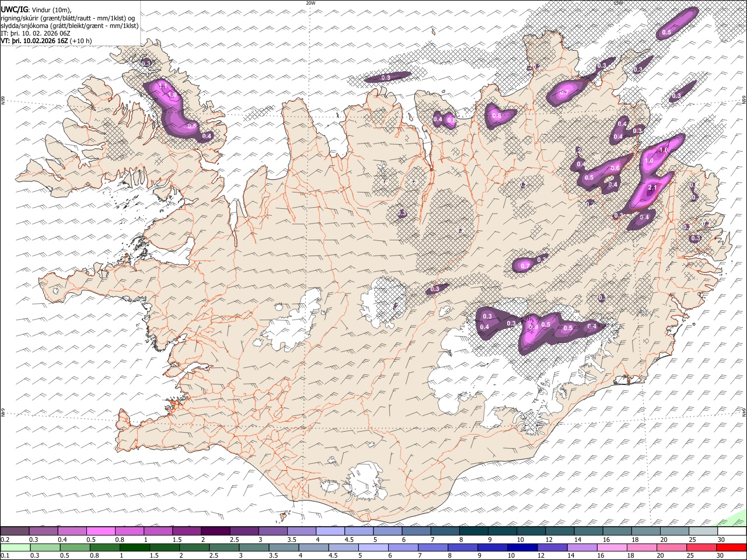
Task: Click the '0.1' tick label under the lower scale
Action: pos(5,555)
